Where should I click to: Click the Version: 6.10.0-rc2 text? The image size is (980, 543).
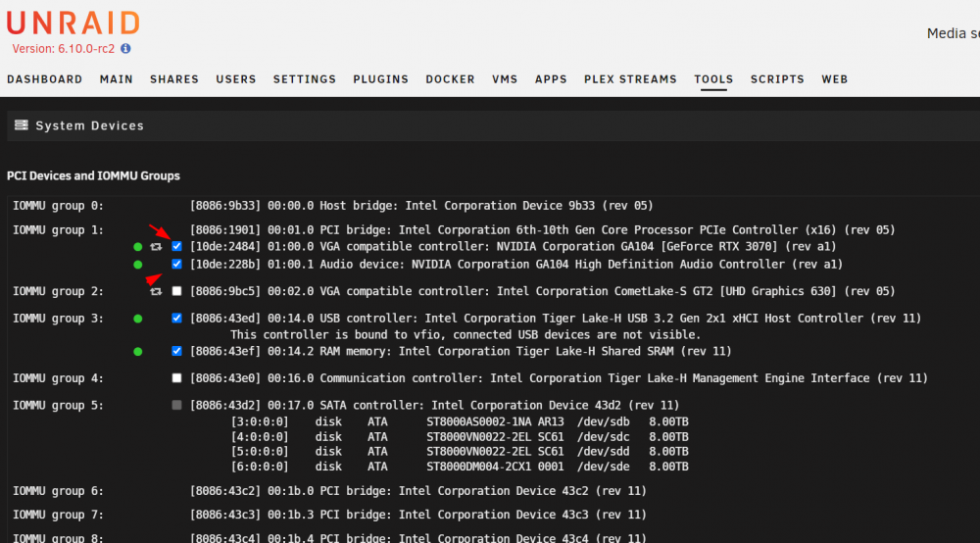tap(63, 49)
